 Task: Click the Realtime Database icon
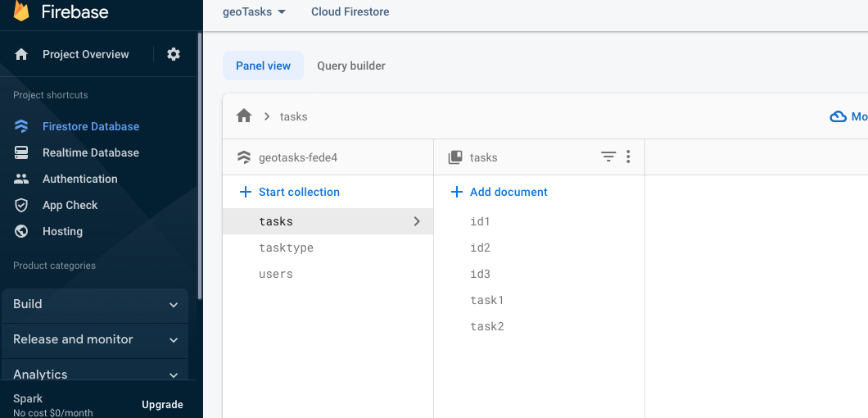(21, 152)
